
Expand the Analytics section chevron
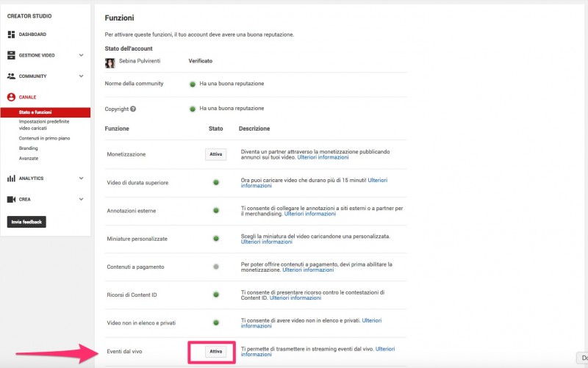pos(81,178)
